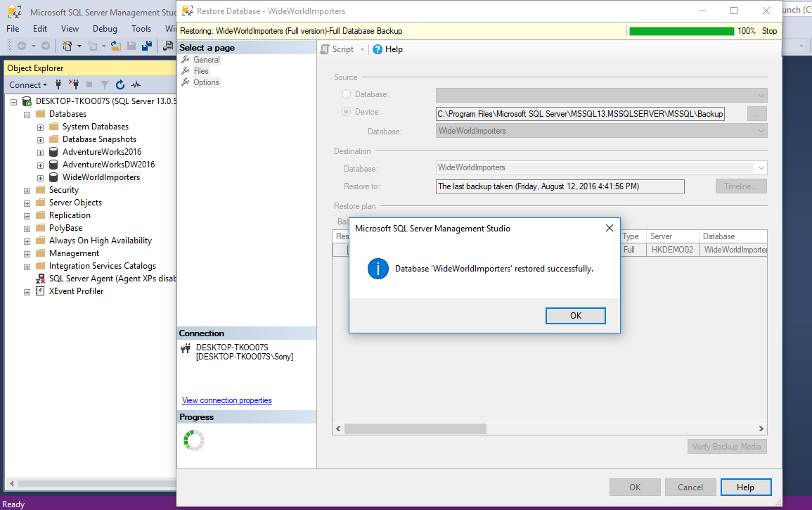Click the Save All icon in SSMS toolbar
This screenshot has width=812, height=510.
coord(147,46)
